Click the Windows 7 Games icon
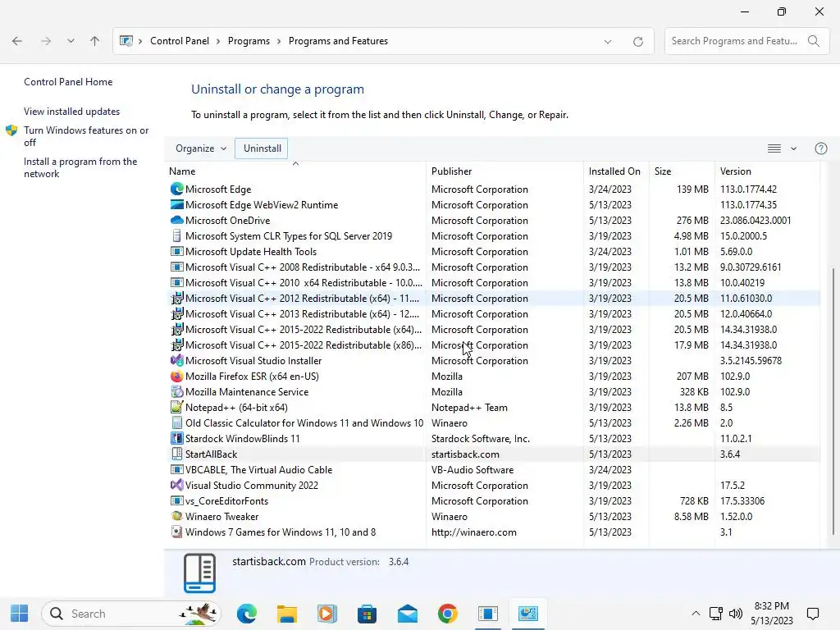 pyautogui.click(x=177, y=532)
